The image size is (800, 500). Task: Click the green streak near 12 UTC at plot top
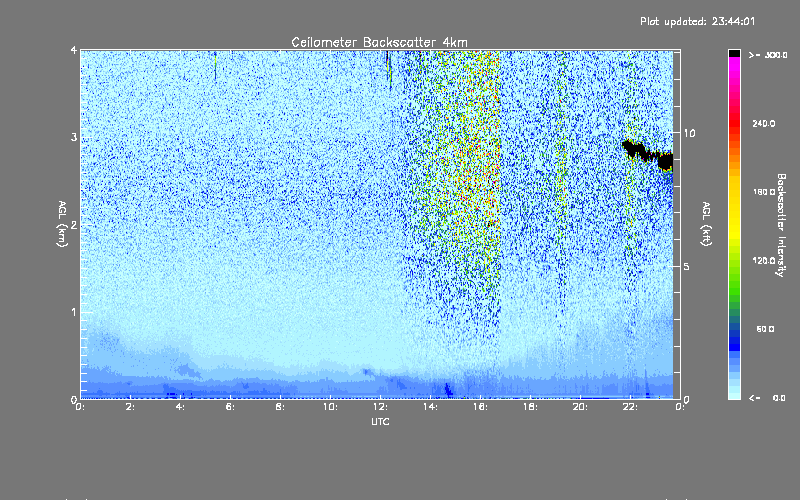coord(389,69)
